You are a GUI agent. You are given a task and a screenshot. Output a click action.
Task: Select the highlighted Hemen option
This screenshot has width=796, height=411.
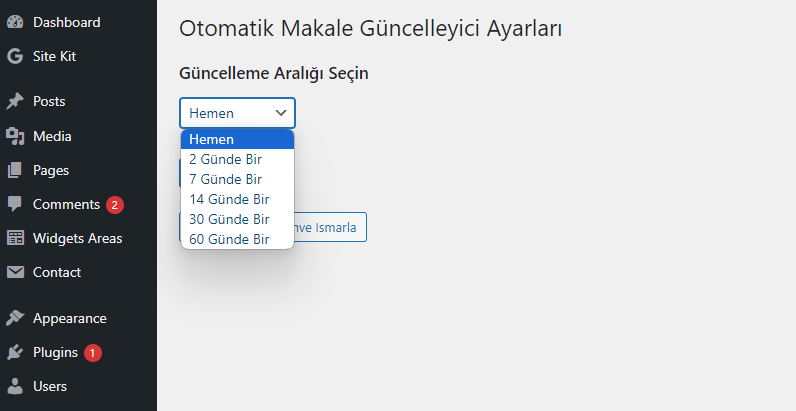tap(238, 139)
